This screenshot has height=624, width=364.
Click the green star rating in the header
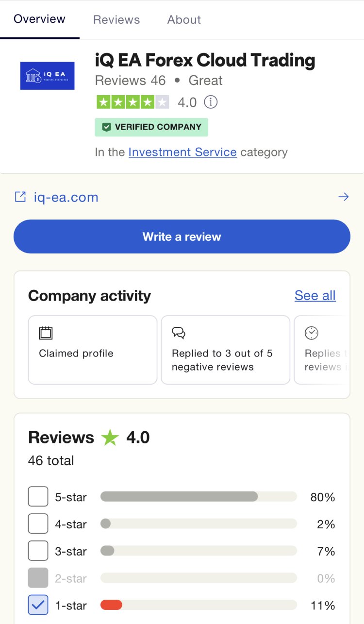132,102
